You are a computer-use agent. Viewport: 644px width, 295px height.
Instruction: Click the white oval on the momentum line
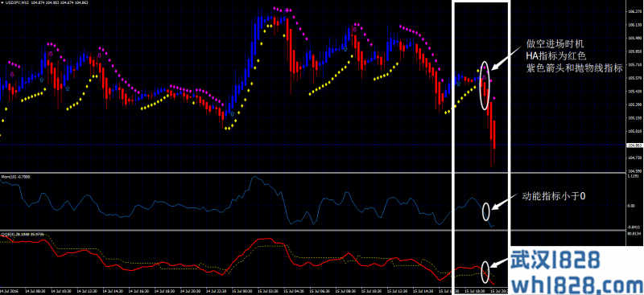pos(486,211)
